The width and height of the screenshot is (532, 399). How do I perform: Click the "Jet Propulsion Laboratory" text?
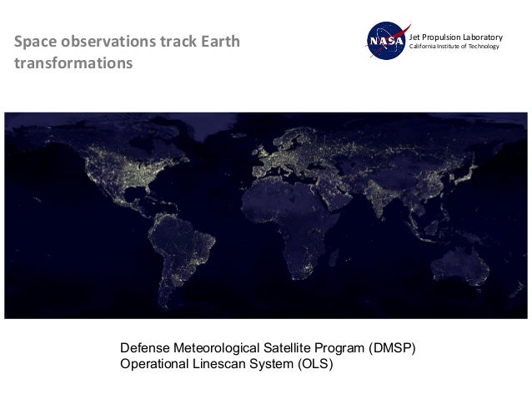pyautogui.click(x=455, y=37)
